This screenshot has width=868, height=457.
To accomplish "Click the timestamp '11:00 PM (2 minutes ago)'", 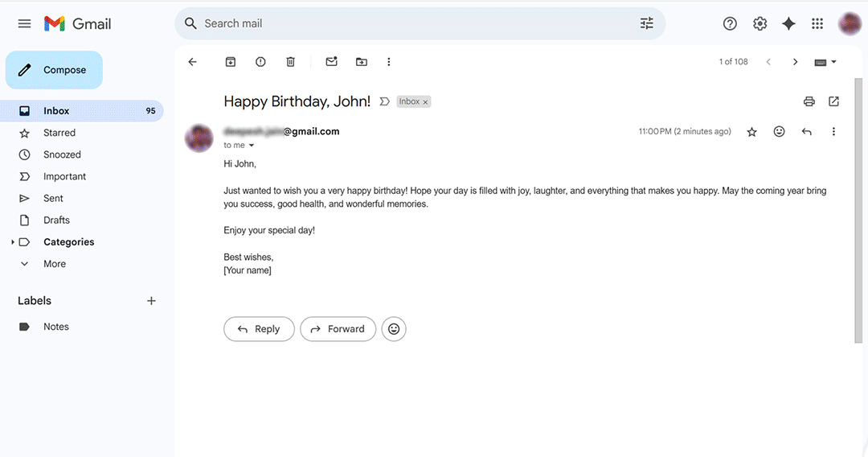I will pos(685,131).
